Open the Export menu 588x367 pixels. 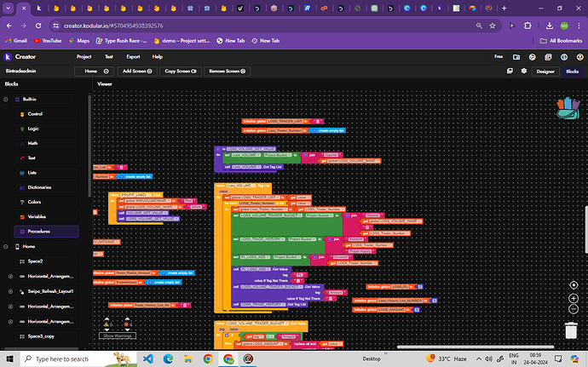133,56
